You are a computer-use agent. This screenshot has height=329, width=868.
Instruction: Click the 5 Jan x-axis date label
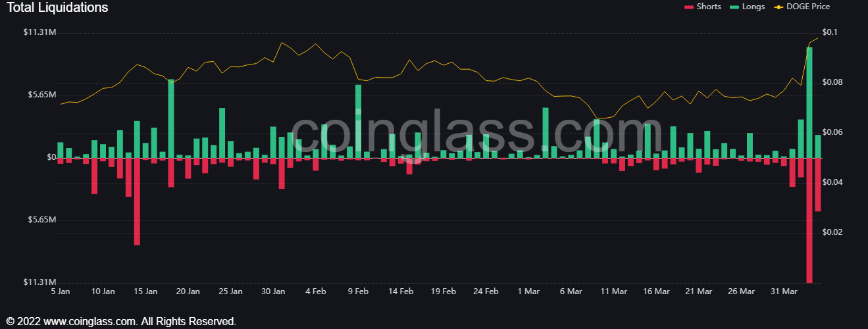pos(60,291)
